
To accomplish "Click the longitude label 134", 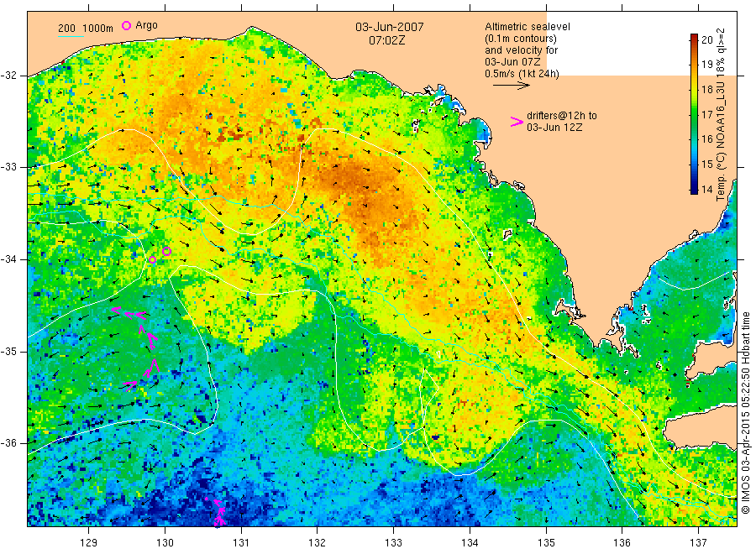I will coord(470,543).
